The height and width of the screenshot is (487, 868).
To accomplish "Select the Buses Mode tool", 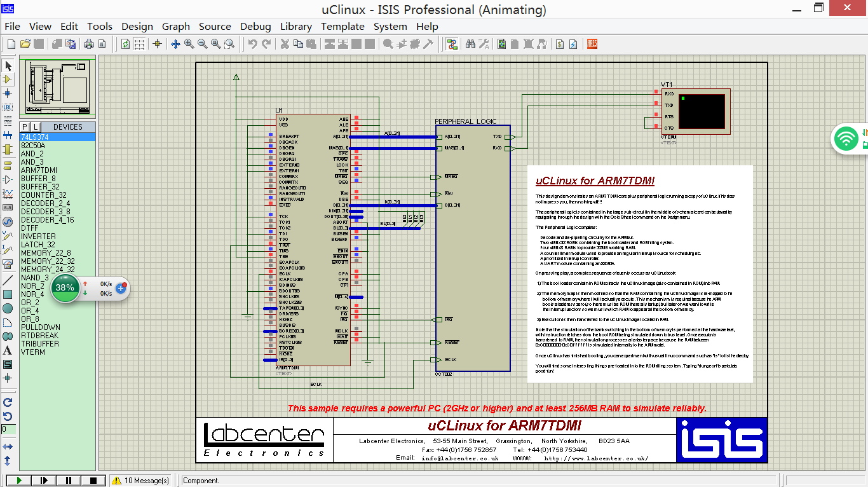I will 8,135.
